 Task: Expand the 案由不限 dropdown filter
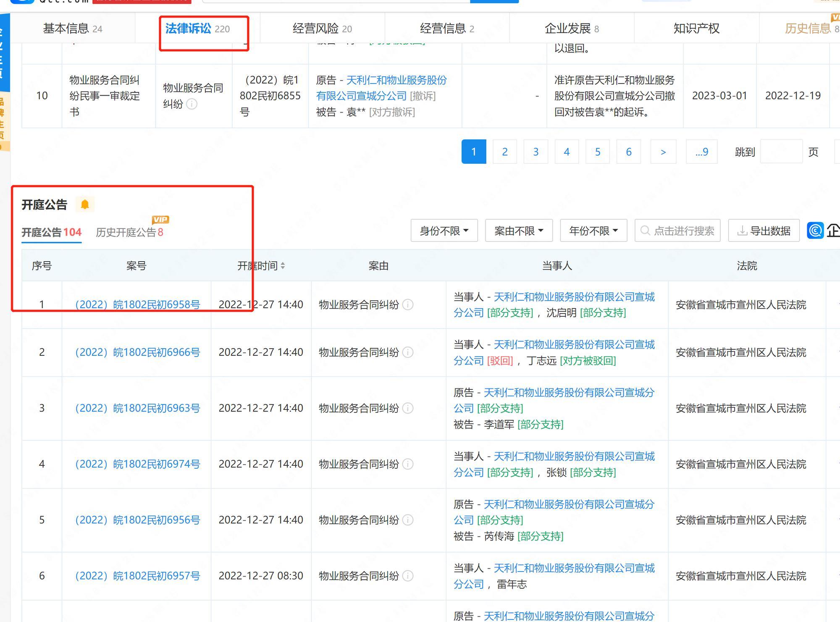tap(519, 231)
